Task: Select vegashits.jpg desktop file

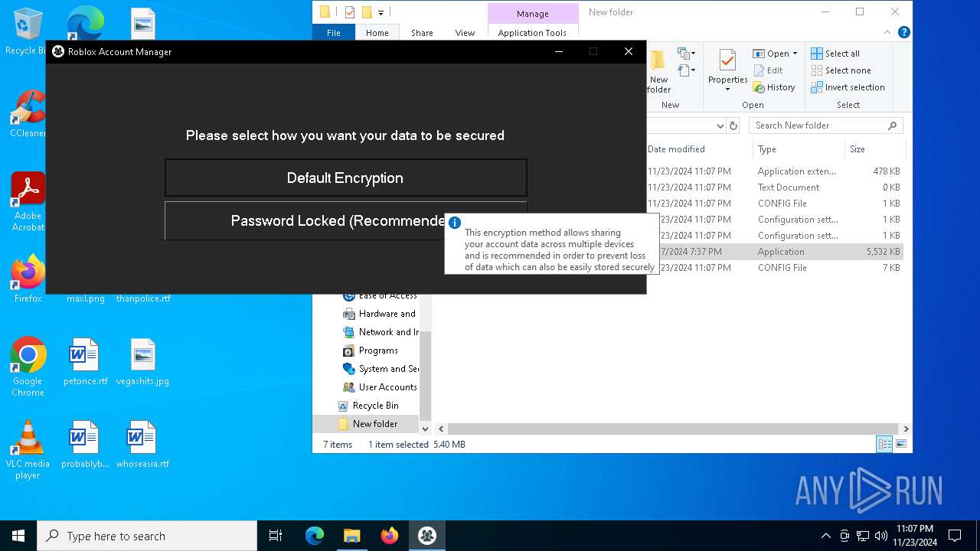Action: [142, 362]
